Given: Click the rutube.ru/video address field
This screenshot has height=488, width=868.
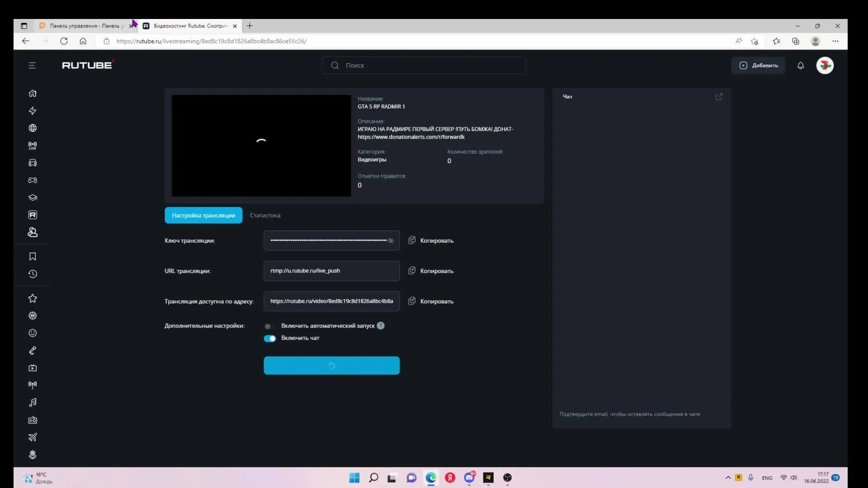Looking at the screenshot, I should click(332, 301).
